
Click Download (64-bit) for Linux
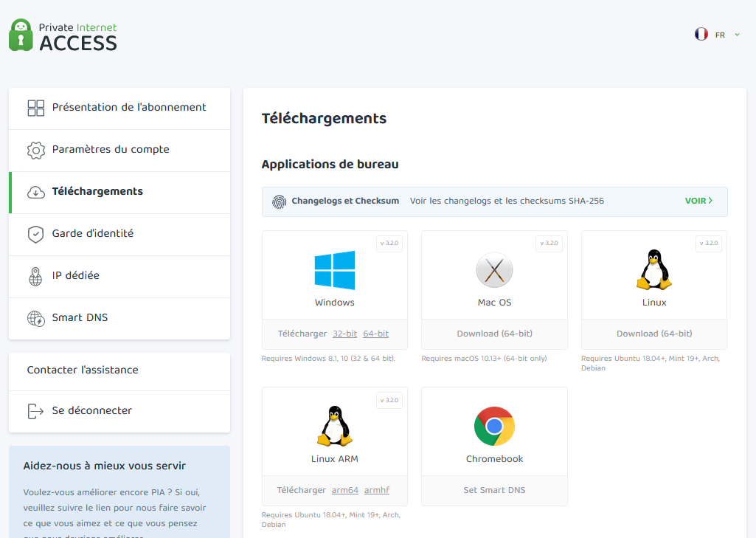pyautogui.click(x=654, y=334)
